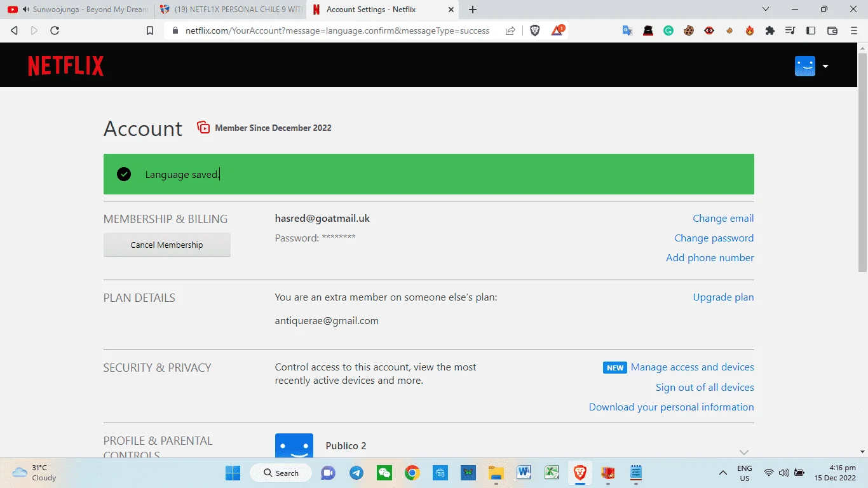Open the Brave hamburger main menu
The width and height of the screenshot is (868, 488).
(x=853, y=30)
